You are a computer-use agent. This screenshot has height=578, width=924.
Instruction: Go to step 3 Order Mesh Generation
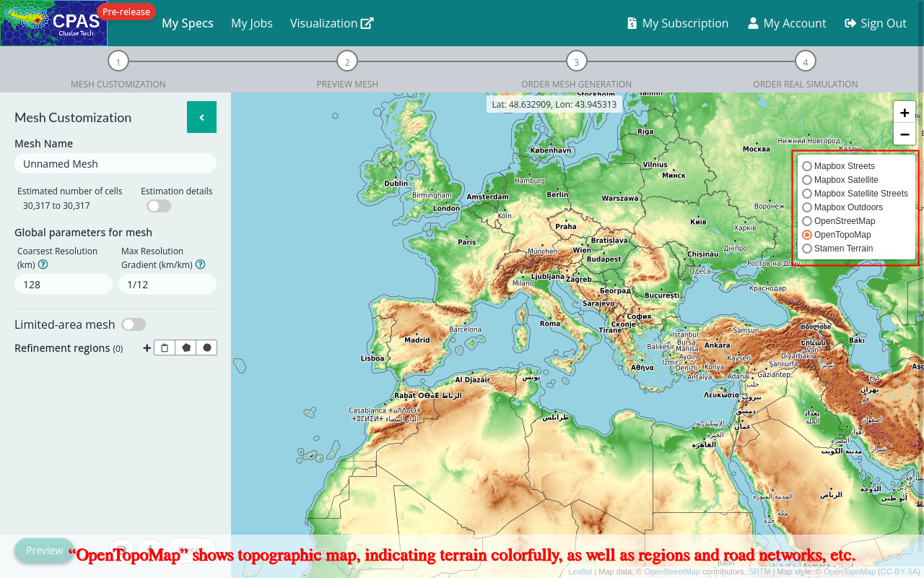tap(576, 61)
